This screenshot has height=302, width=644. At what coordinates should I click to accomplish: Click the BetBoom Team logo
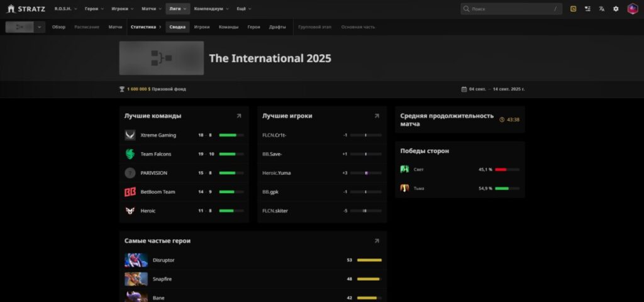(130, 192)
